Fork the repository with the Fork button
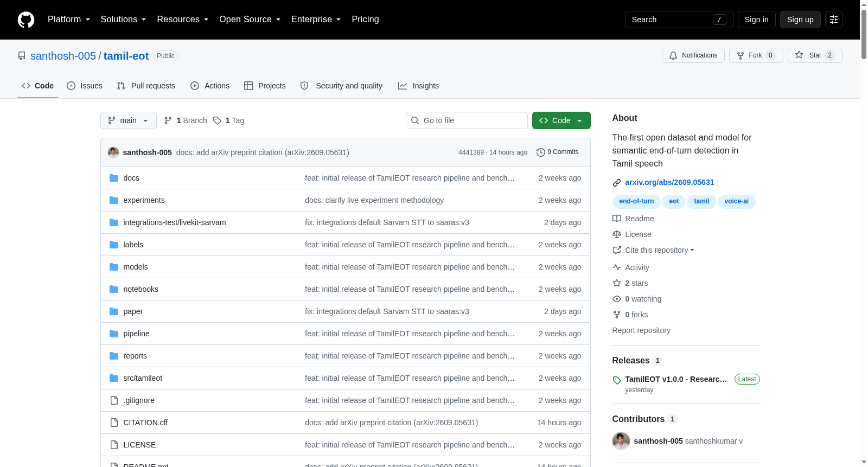This screenshot has height=467, width=868. coord(756,55)
